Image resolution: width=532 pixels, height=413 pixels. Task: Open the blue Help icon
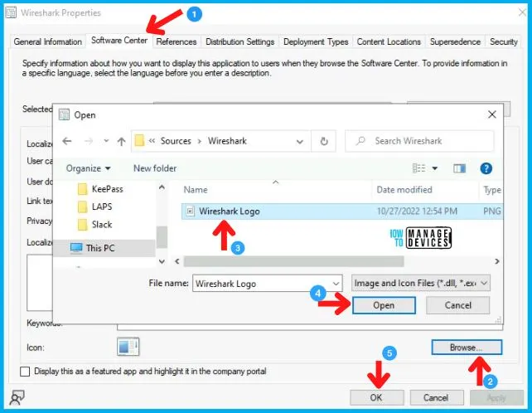pyautogui.click(x=486, y=168)
